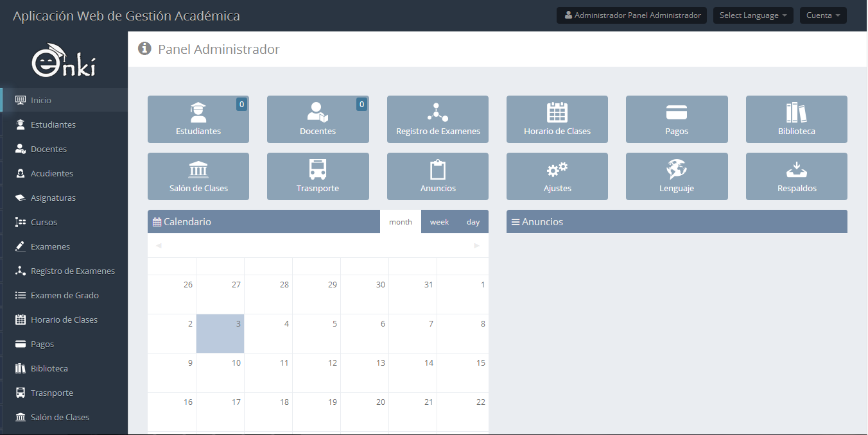Click the Docentes teacher icon tile
This screenshot has height=435, width=868.
[318, 119]
